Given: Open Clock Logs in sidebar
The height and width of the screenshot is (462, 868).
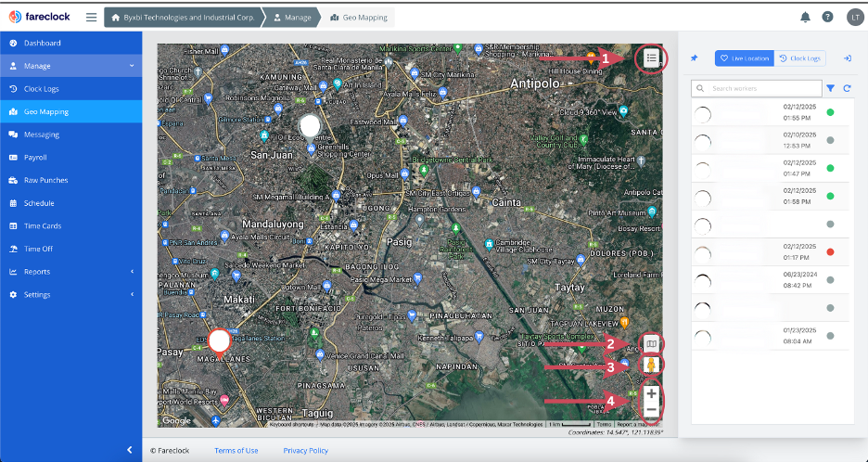Looking at the screenshot, I should tap(70, 89).
